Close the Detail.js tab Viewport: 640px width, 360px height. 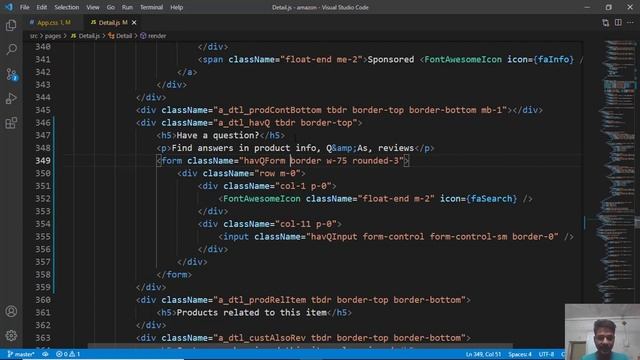[x=134, y=22]
